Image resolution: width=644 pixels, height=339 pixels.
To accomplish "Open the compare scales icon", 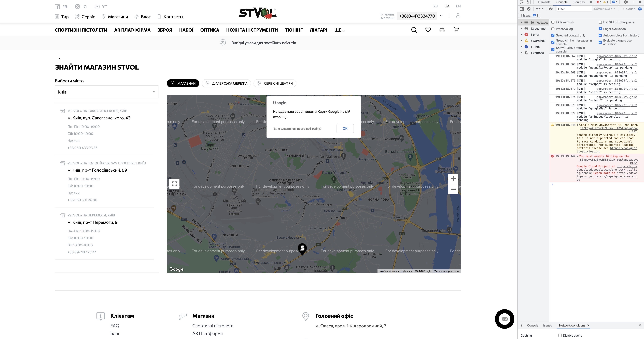I will [x=442, y=30].
